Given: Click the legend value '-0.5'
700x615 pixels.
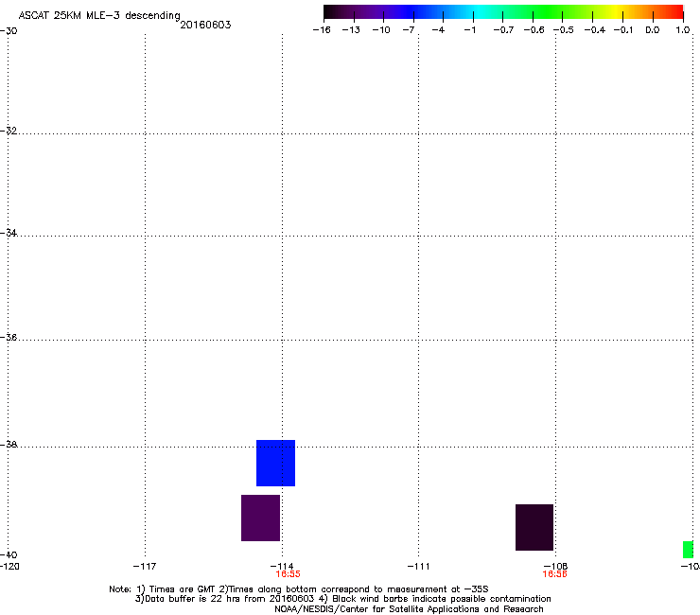Looking at the screenshot, I should pos(564,30).
